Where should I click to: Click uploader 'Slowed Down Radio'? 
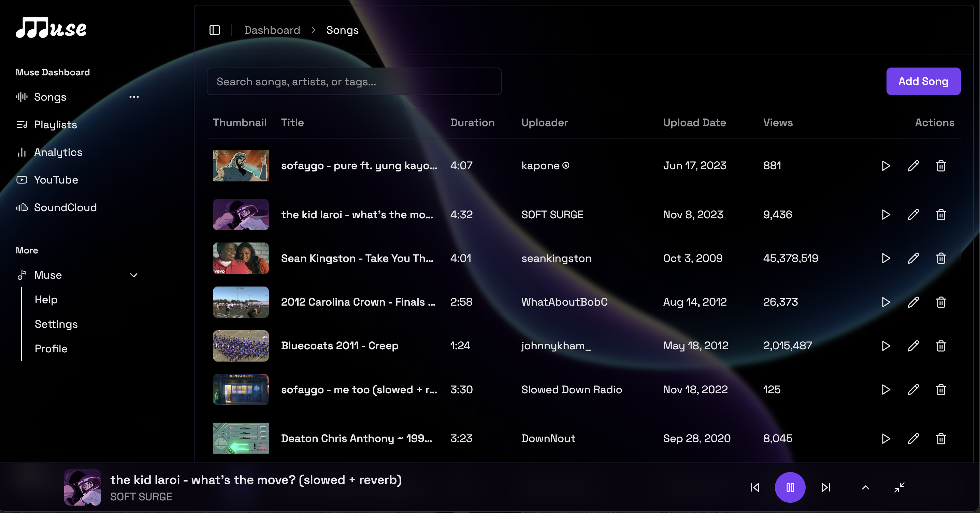pyautogui.click(x=572, y=390)
